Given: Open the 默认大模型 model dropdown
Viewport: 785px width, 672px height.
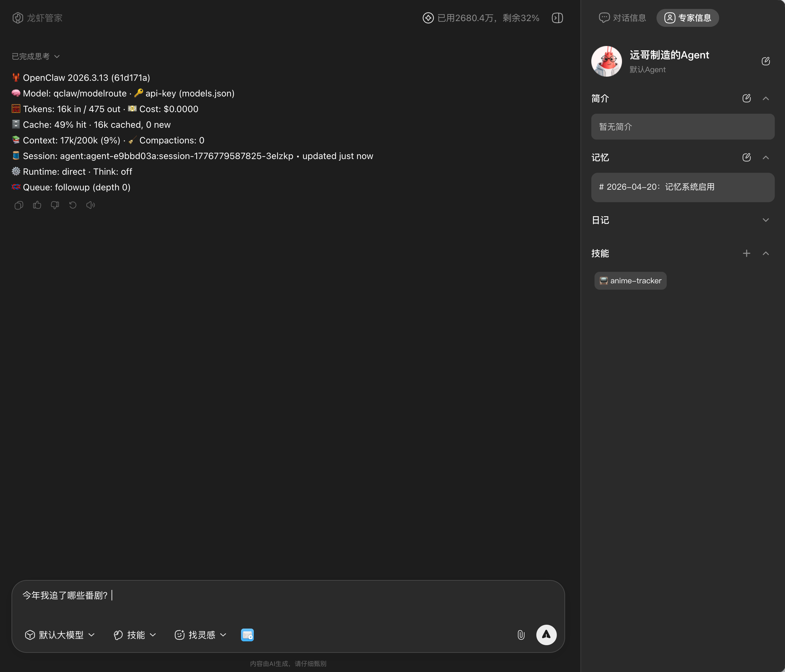Looking at the screenshot, I should [x=60, y=635].
